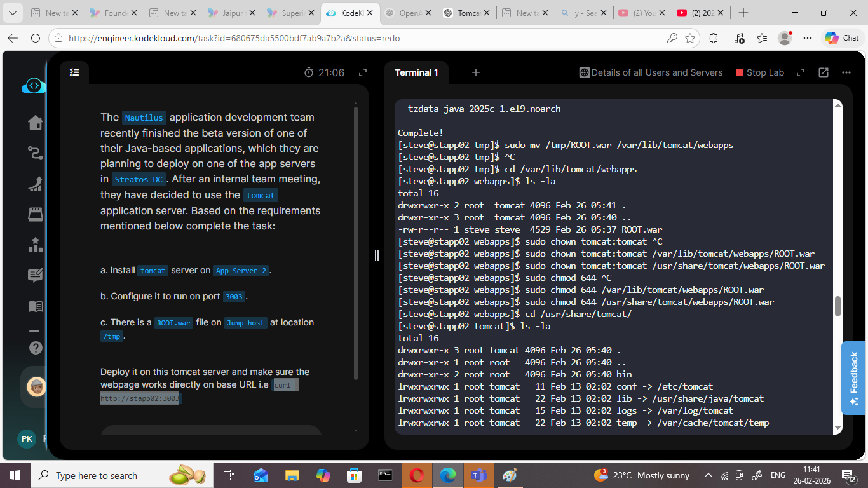Click the panel divider handle
The width and height of the screenshot is (868, 488).
point(377,255)
